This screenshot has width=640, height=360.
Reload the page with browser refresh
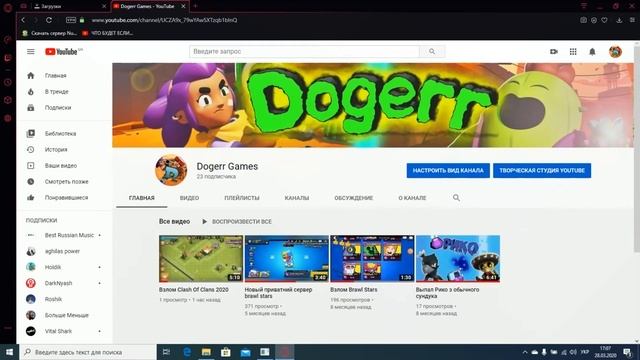(x=49, y=20)
